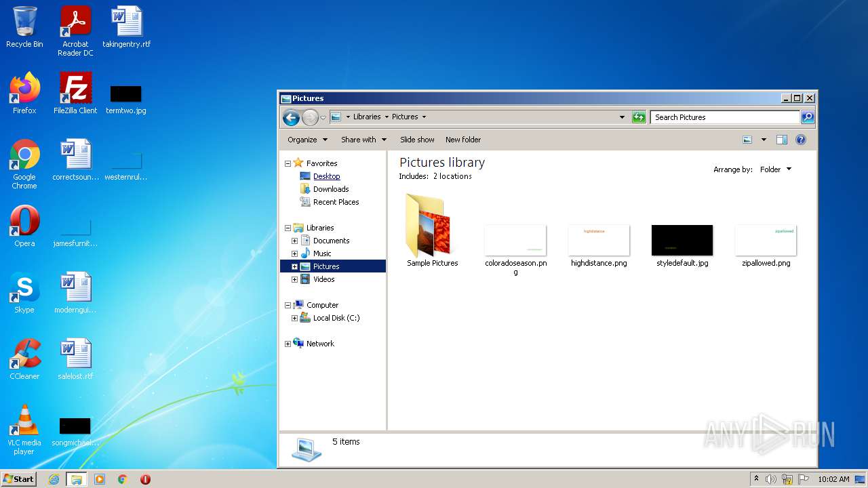Screen dimensions: 868x488
Task: Open takingentry.rtf on the desktop
Action: coord(126,27)
